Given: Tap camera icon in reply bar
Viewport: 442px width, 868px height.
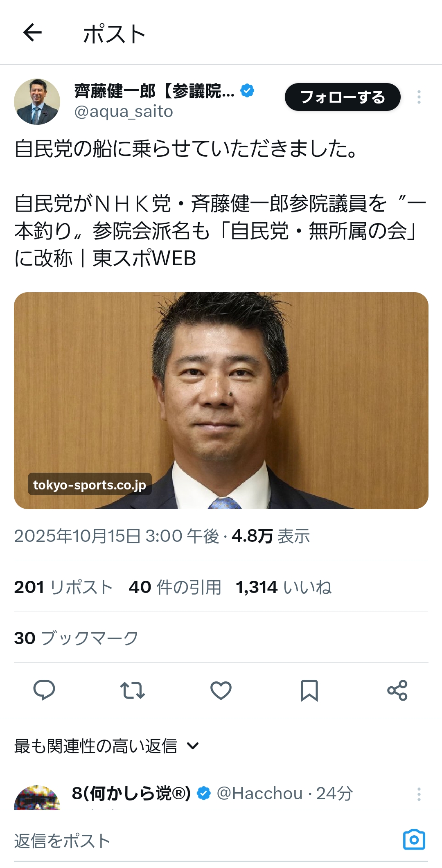Looking at the screenshot, I should pos(414,840).
